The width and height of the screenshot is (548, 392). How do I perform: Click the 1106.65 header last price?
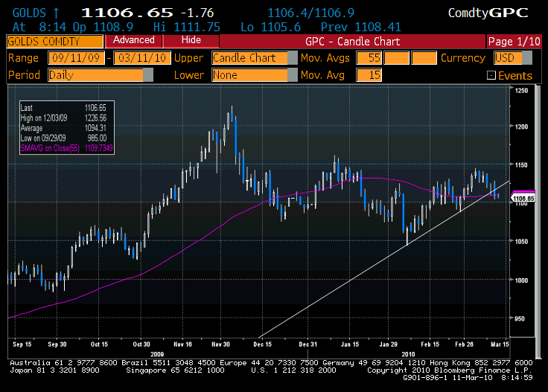point(127,13)
